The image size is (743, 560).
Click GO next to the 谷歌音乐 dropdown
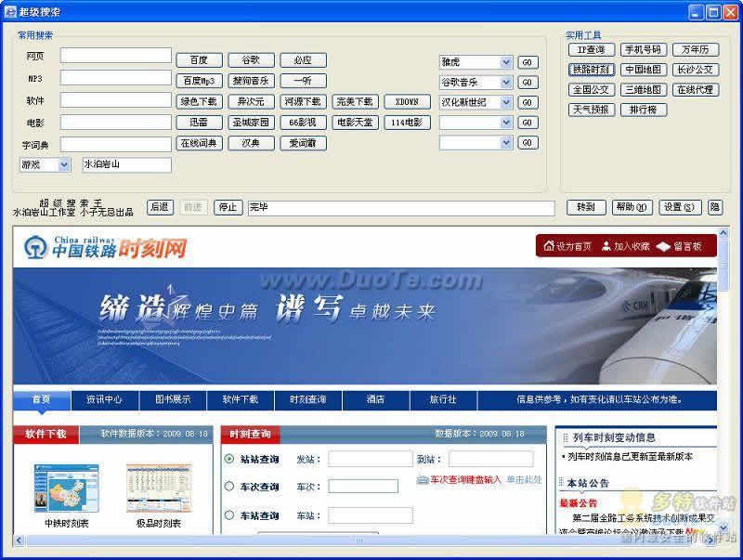click(x=528, y=83)
